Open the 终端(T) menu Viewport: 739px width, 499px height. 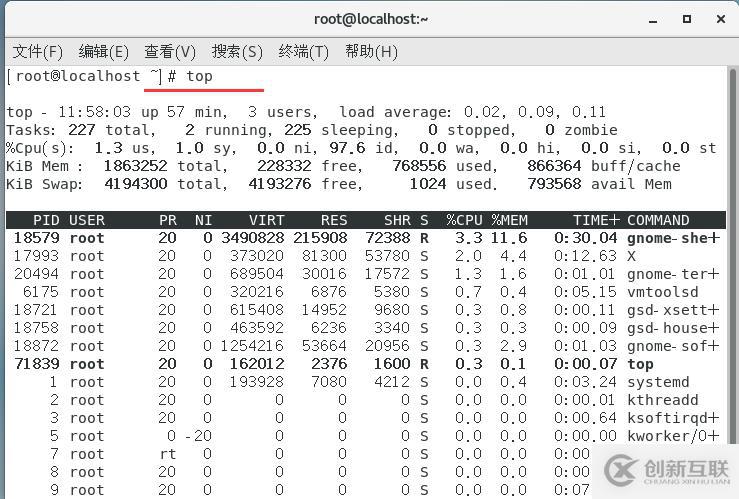(304, 51)
